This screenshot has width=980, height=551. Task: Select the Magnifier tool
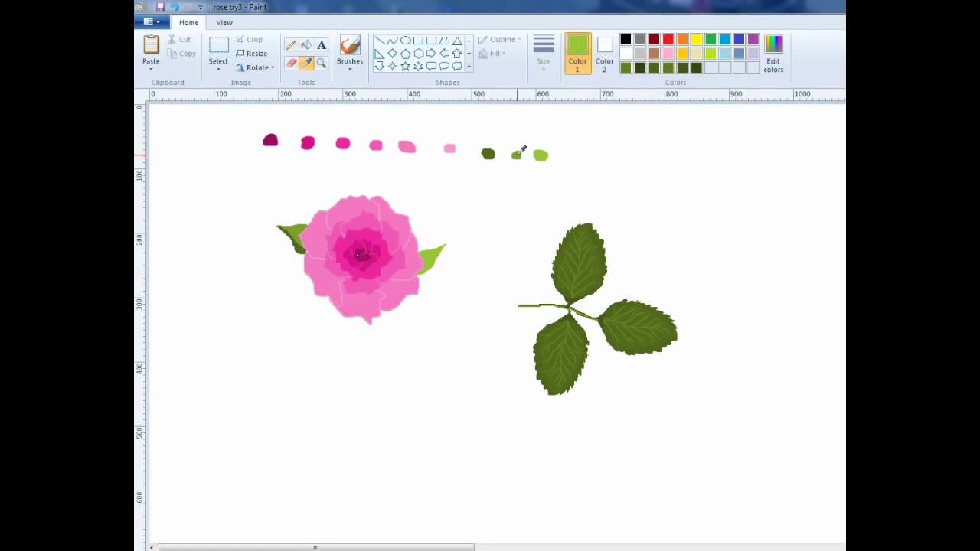point(322,63)
